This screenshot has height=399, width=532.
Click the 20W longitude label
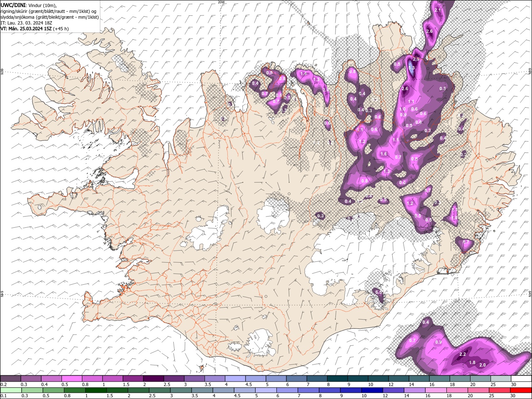point(221,2)
